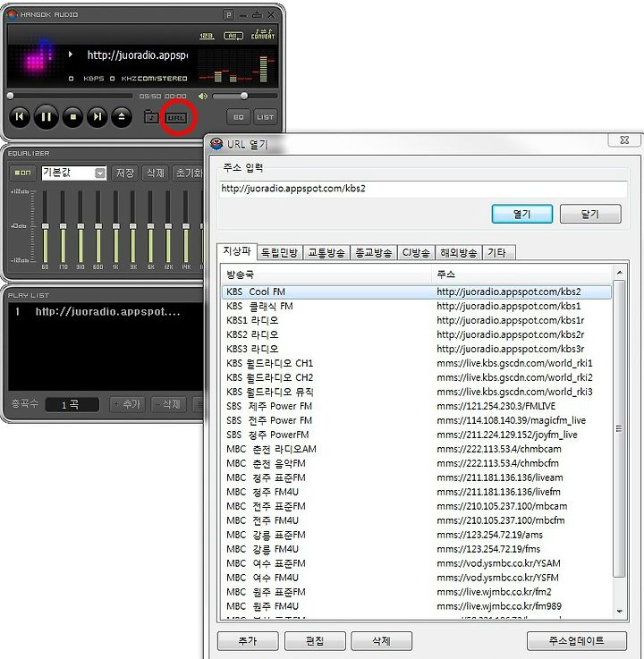Image resolution: width=644 pixels, height=659 pixels.
Task: Click the 1K equalizer band slider
Action: (x=115, y=226)
